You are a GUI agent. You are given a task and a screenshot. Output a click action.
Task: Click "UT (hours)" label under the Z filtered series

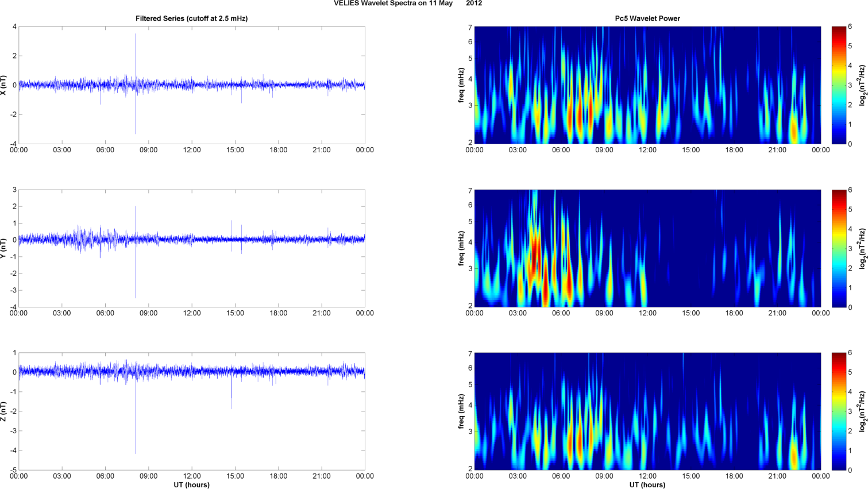point(192,485)
